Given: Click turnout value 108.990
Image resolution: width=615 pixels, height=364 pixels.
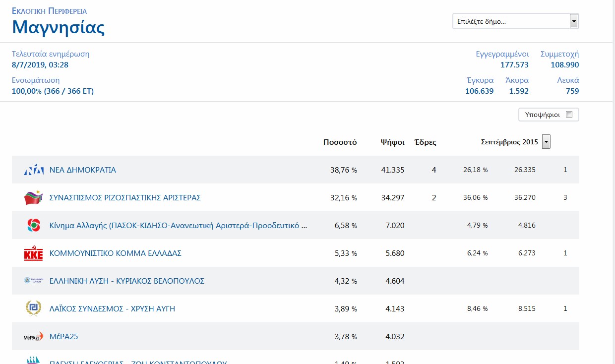Looking at the screenshot, I should click(565, 65).
